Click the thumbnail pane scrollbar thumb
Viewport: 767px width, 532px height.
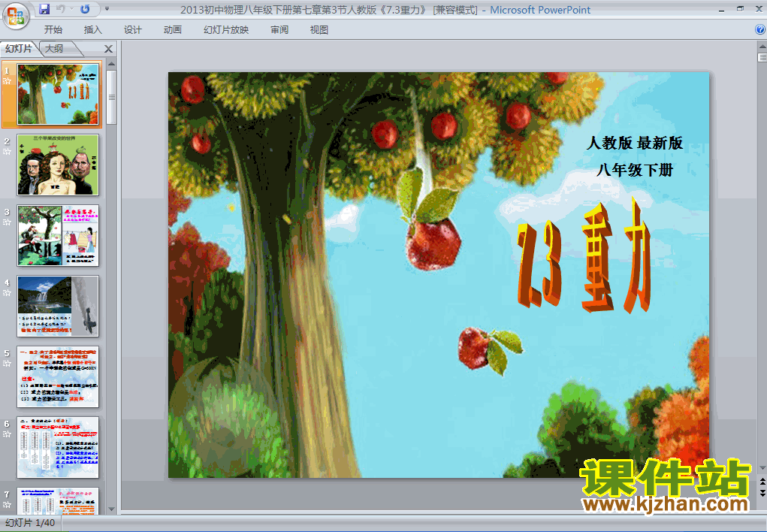click(111, 97)
